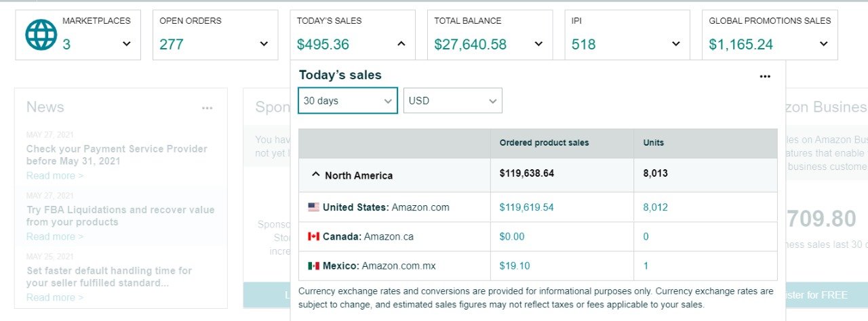
Task: Collapse the North America row
Action: point(315,175)
